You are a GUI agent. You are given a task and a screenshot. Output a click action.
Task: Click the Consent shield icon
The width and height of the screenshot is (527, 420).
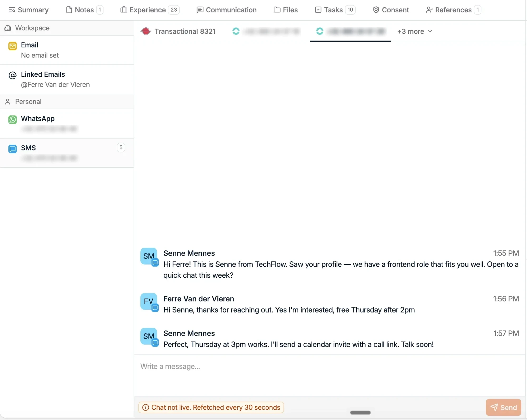[x=376, y=10]
